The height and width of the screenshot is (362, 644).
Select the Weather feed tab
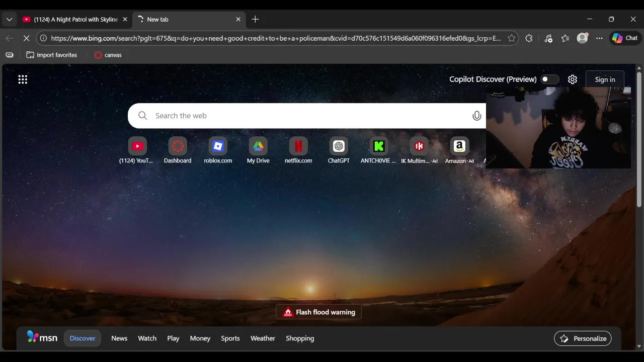tap(263, 338)
